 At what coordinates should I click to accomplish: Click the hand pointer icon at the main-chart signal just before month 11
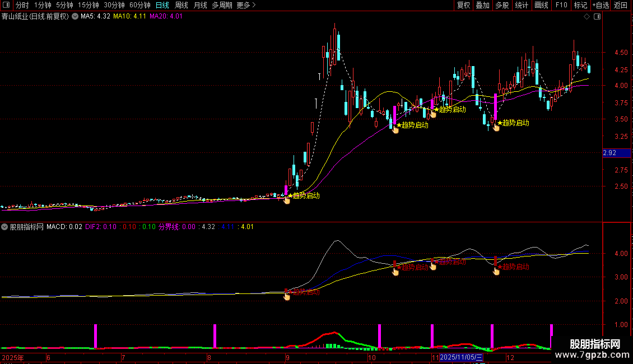(433, 113)
